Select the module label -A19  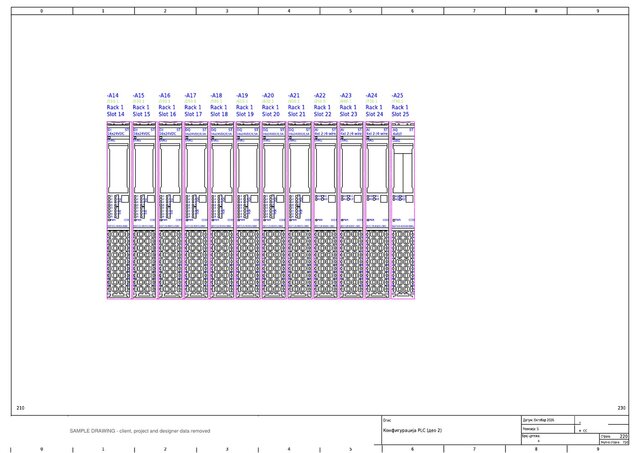[242, 95]
